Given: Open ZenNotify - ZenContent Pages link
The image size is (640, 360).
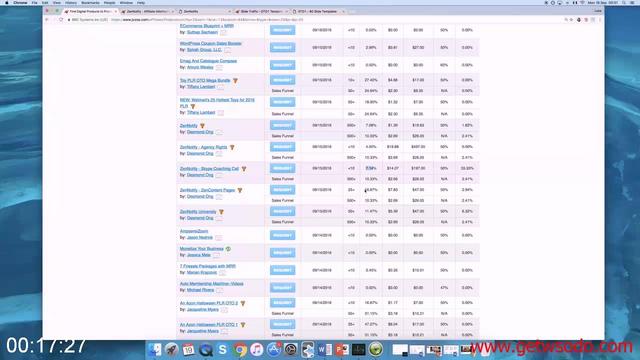Looking at the screenshot, I should click(x=207, y=190).
